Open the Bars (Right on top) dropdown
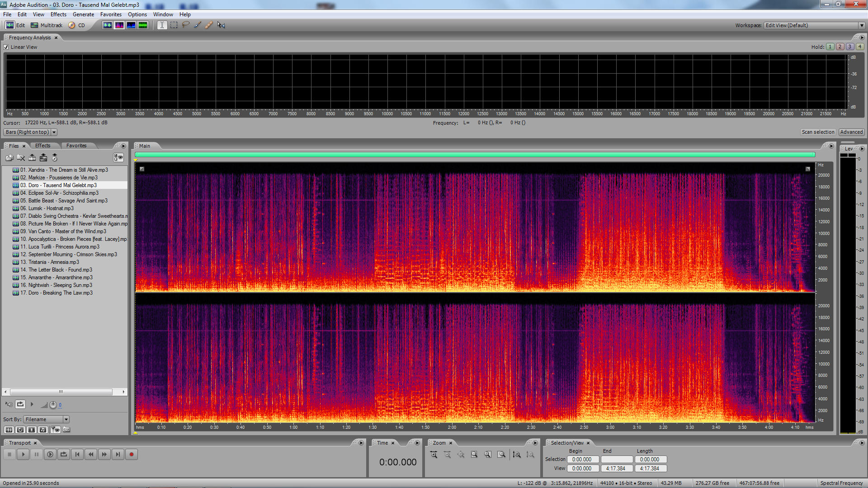This screenshot has width=868, height=488. tap(54, 132)
